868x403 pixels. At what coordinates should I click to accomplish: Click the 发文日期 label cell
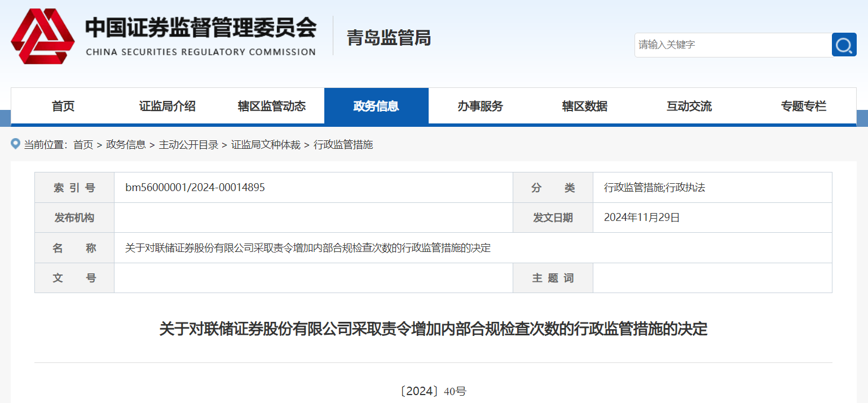tap(553, 218)
